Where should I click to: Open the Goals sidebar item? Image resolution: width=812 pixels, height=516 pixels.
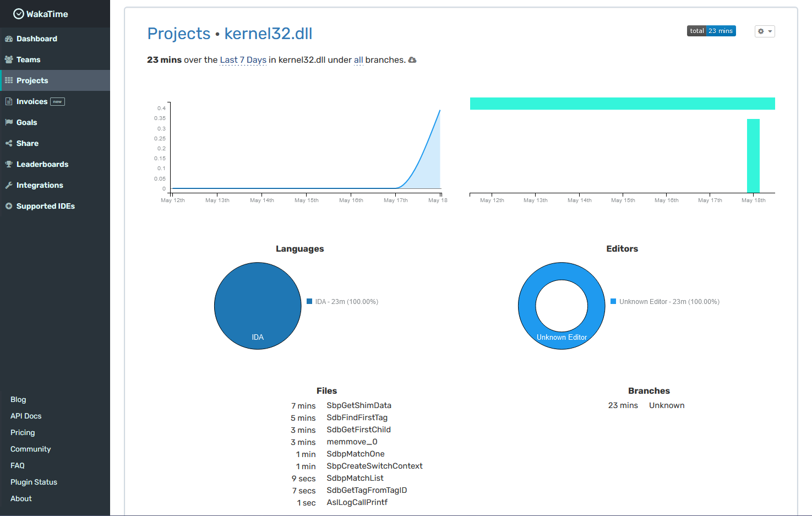coord(55,122)
